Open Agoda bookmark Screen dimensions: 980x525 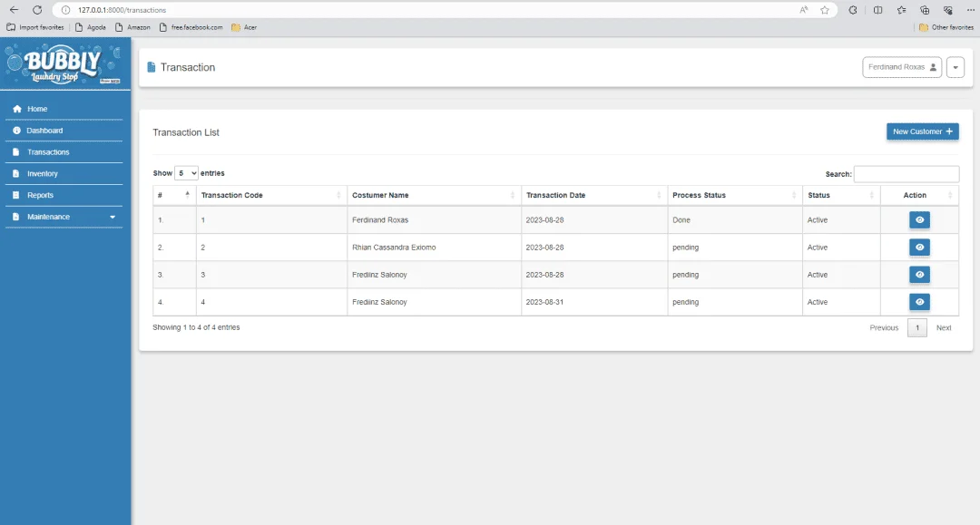91,27
